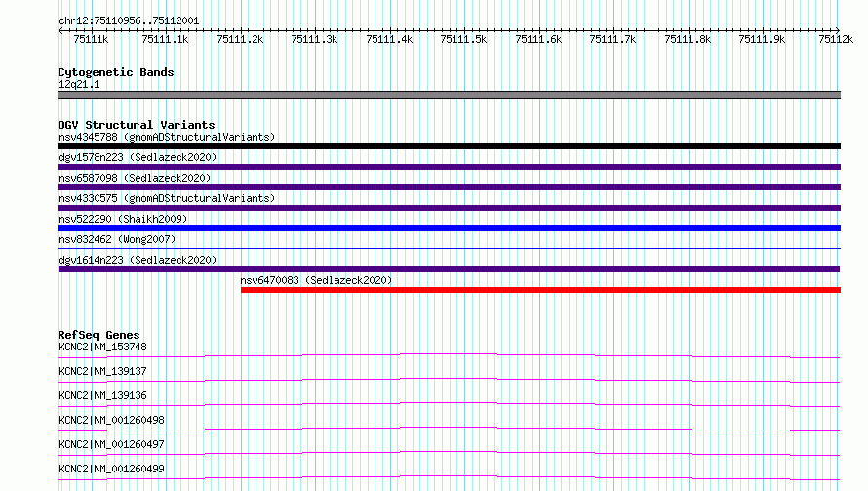
Task: Select the magenta KCNC2|NM_001260497 intron line
Action: coord(449,453)
